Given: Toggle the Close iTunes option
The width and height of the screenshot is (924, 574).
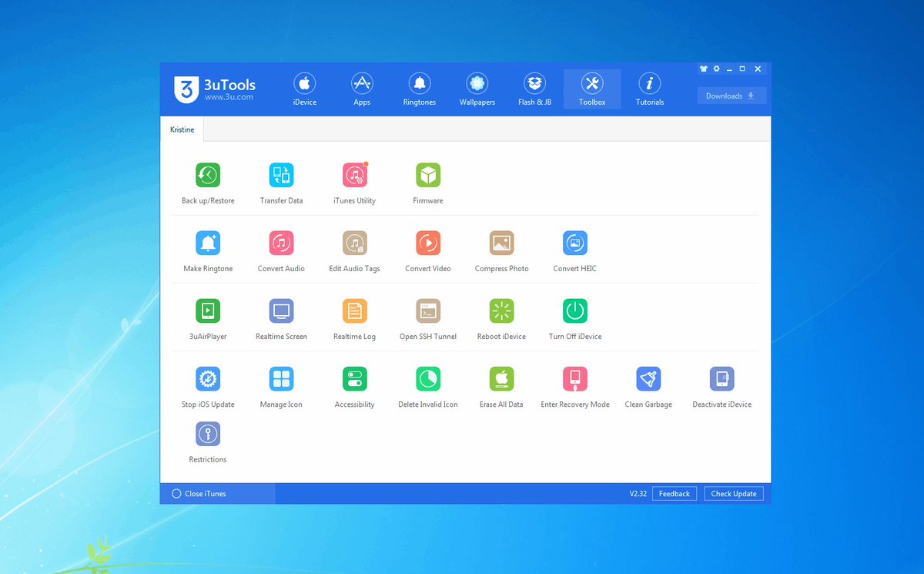Looking at the screenshot, I should tap(199, 494).
